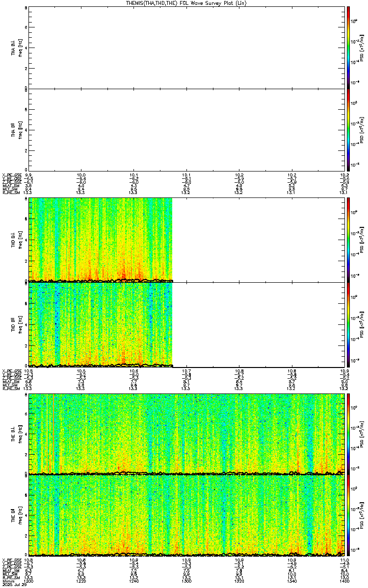The image size is (368, 588).
Task: Click the black trace line in THD B-perpendicular panel
Action: coord(101,280)
